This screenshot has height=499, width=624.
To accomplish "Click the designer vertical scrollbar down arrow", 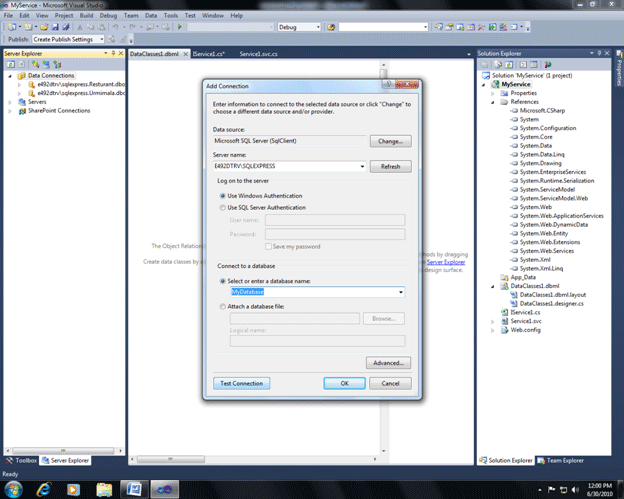I will click(x=384, y=451).
